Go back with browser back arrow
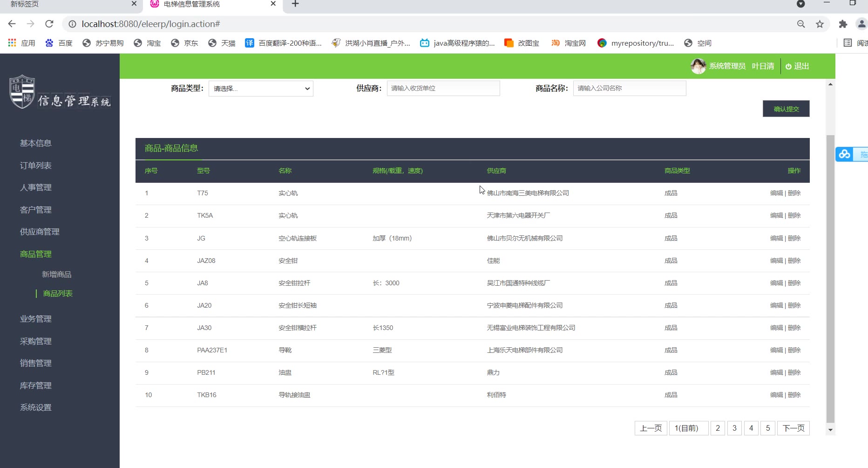868x468 pixels. [12, 24]
